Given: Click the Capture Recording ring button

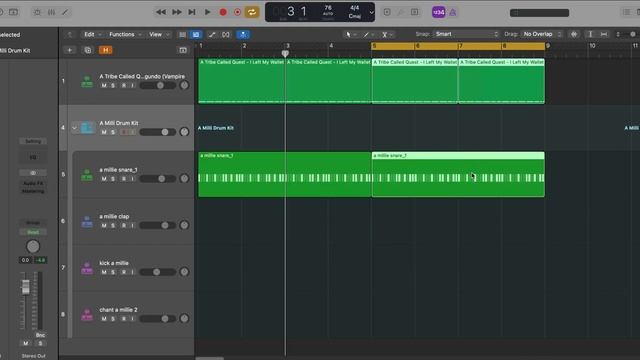Looking at the screenshot, I should 237,12.
